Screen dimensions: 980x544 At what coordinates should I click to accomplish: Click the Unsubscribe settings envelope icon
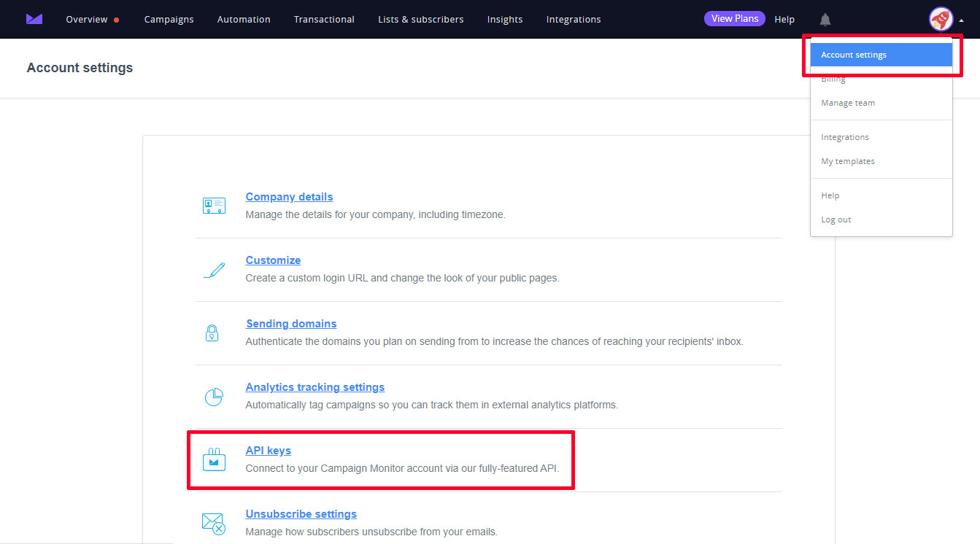click(x=213, y=523)
